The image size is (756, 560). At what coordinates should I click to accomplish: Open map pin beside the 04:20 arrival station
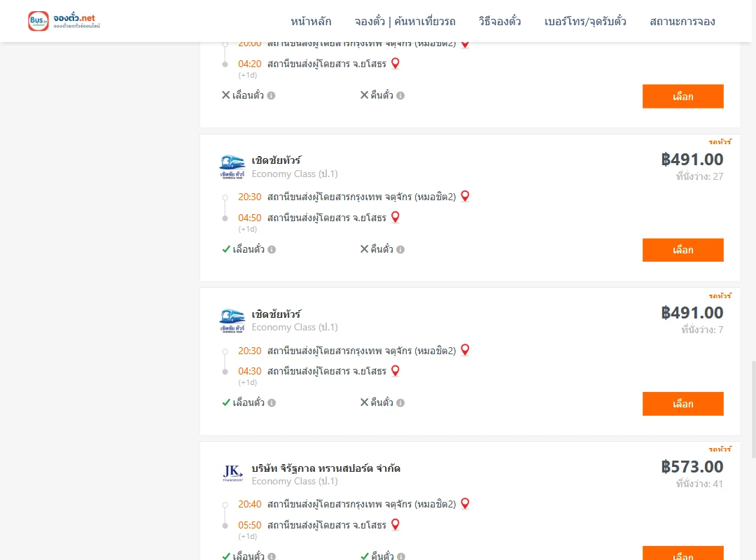[x=395, y=64]
